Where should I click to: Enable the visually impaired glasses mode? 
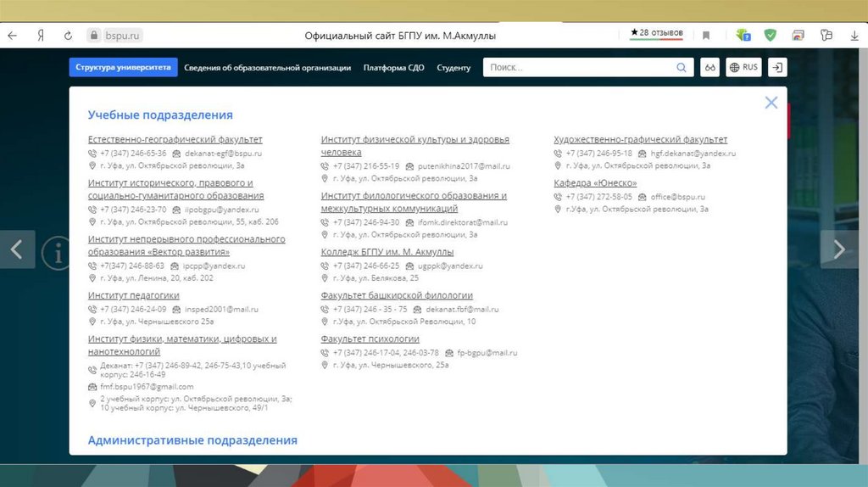click(709, 68)
